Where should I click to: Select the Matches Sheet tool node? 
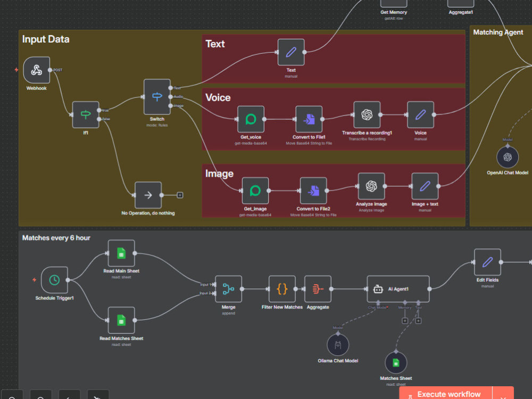pos(396,363)
